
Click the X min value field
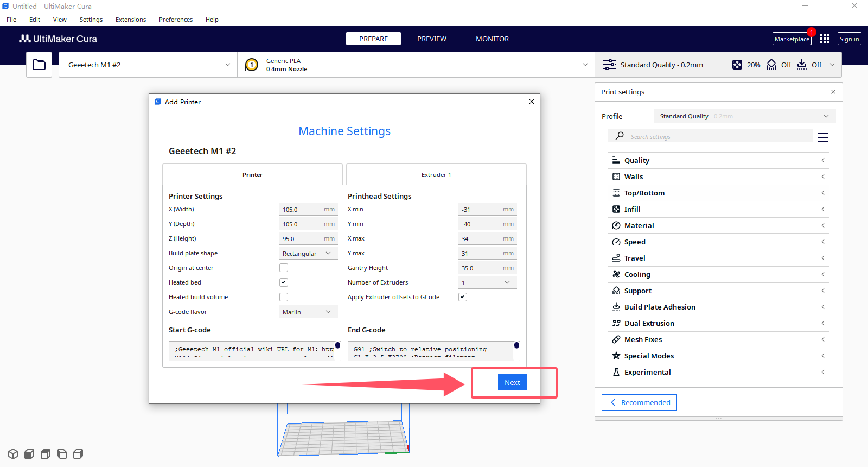tap(487, 209)
